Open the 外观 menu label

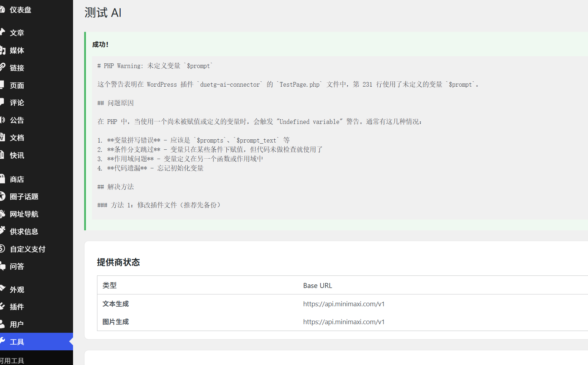click(x=17, y=289)
